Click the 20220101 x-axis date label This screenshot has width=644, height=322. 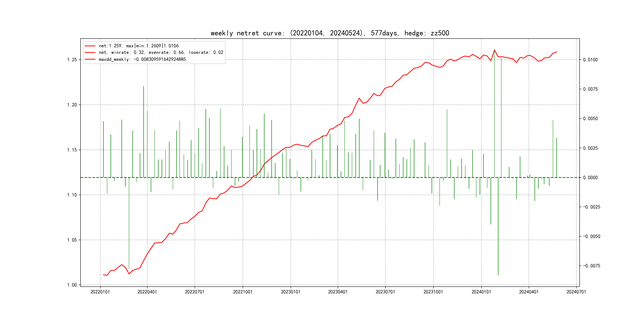[x=100, y=292]
